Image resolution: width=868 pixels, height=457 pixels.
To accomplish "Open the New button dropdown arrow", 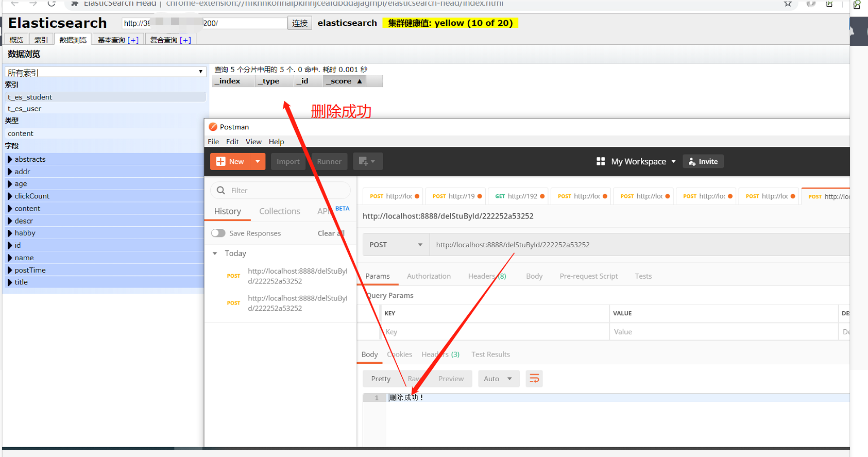I will click(258, 161).
